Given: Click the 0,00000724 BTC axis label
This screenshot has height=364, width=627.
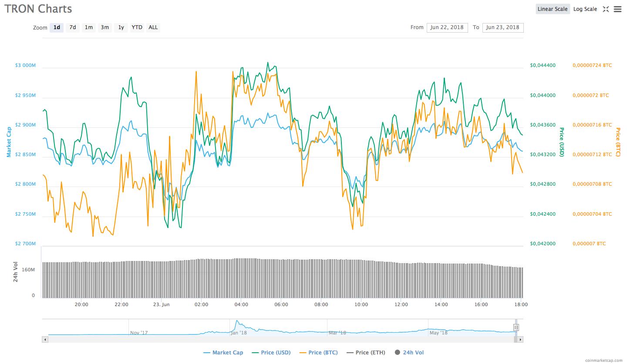Looking at the screenshot, I should 592,66.
